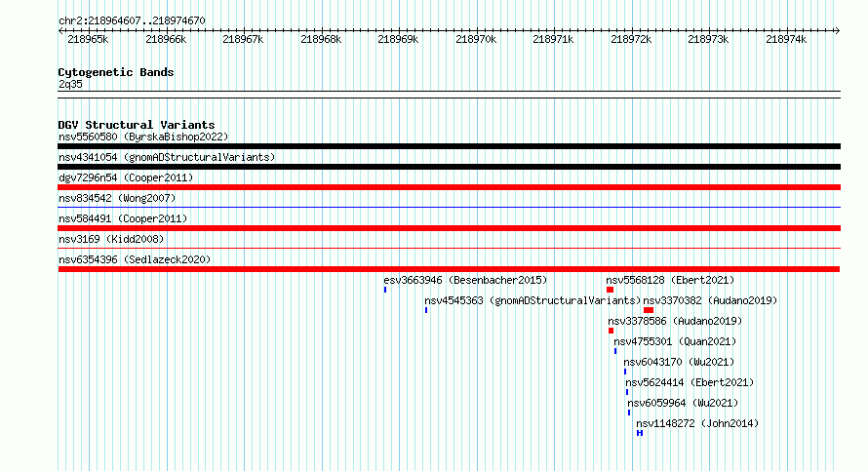Open nsv1148272 (John2014) label
The width and height of the screenshot is (868, 471).
point(697,423)
